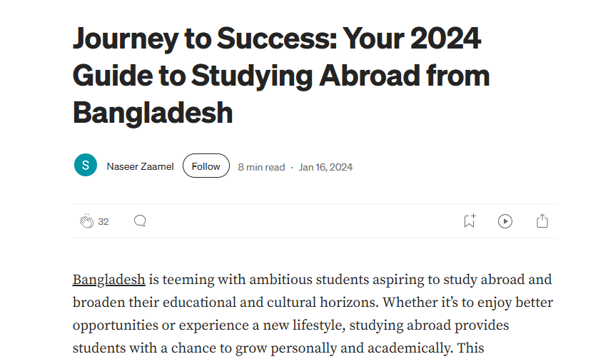Follow Naseer Zaamel
The width and height of the screenshot is (598, 364).
coord(206,166)
